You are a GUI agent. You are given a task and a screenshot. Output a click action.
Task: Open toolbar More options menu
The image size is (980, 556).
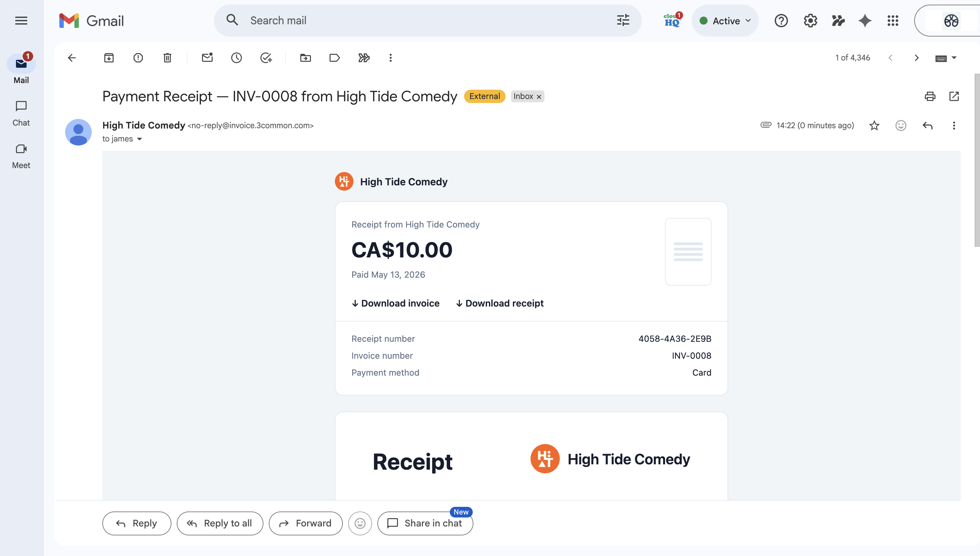coord(390,58)
